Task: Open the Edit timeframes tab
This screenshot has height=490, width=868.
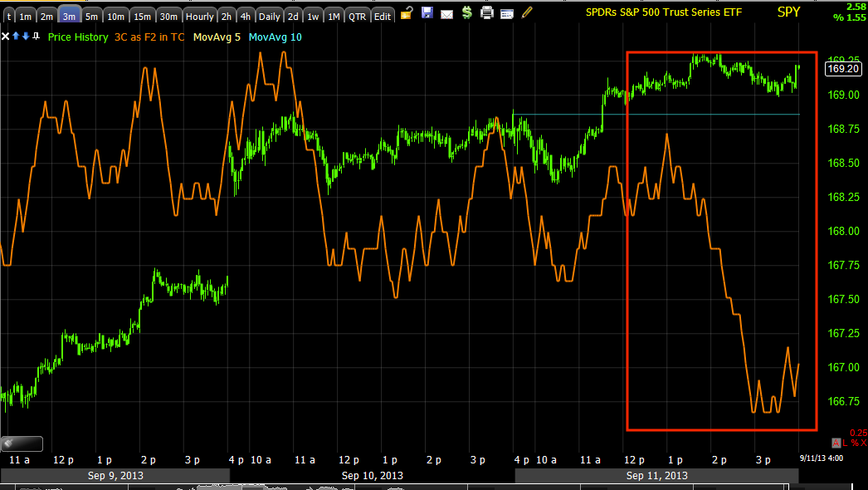Action: [383, 16]
